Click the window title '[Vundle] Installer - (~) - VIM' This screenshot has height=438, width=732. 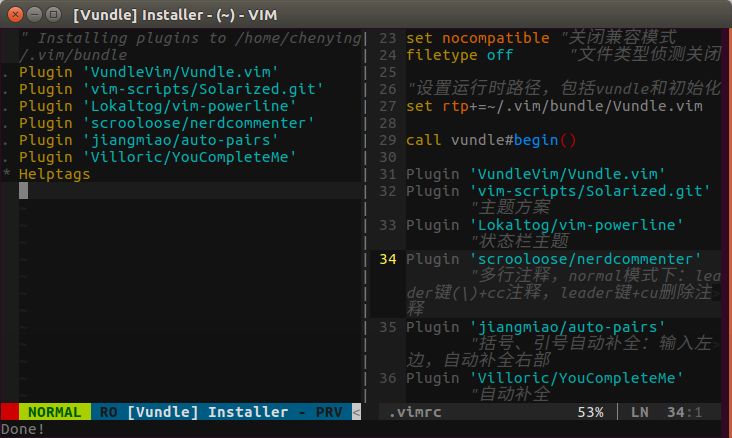175,15
